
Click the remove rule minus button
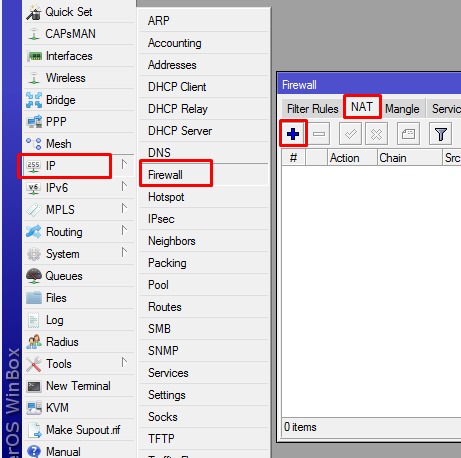(x=319, y=134)
